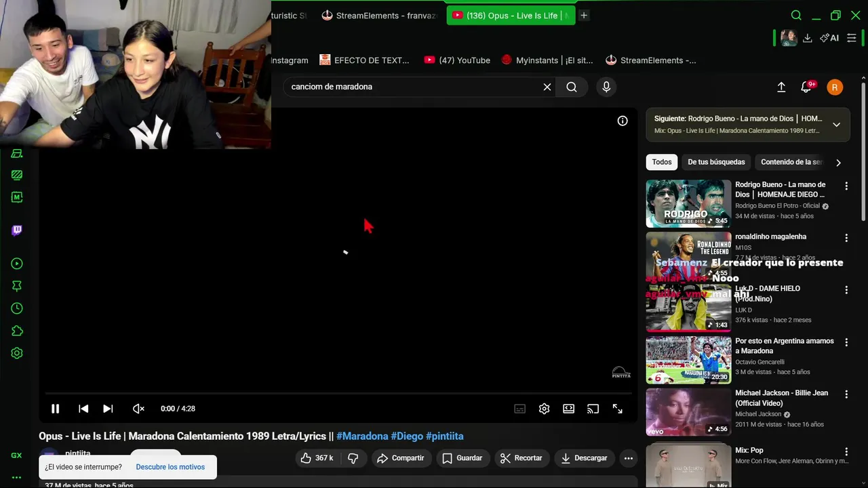Viewport: 868px width, 488px height.
Task: Open Michael Jackson Billie Jean thumbnail
Action: 688,412
